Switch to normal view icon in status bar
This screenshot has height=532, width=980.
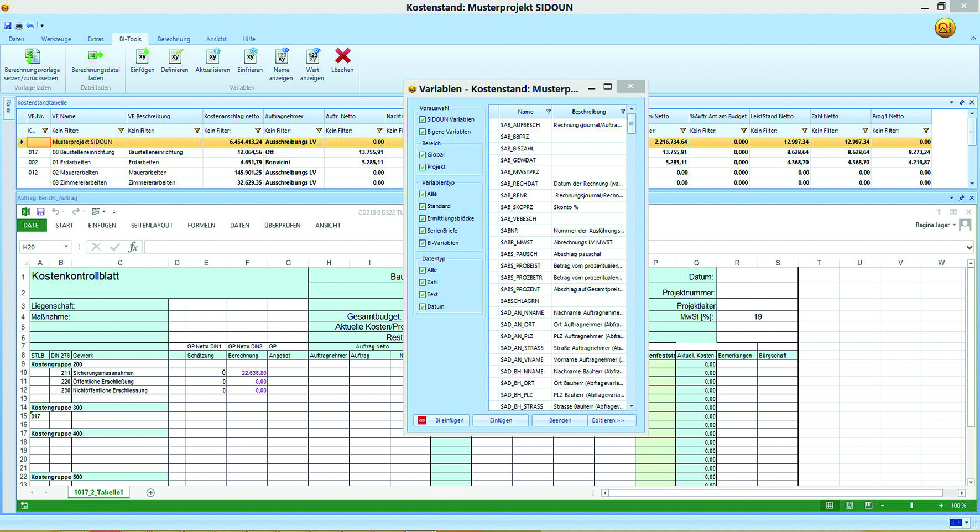pos(830,505)
